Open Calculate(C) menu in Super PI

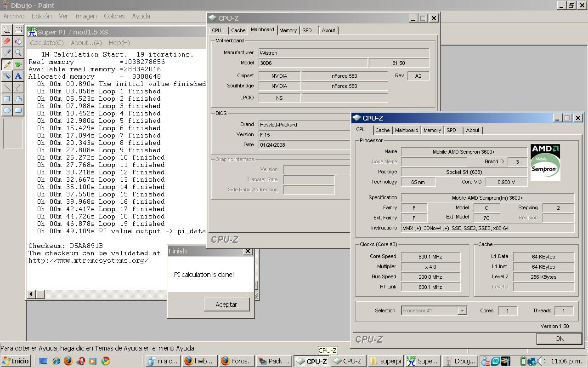pos(47,43)
